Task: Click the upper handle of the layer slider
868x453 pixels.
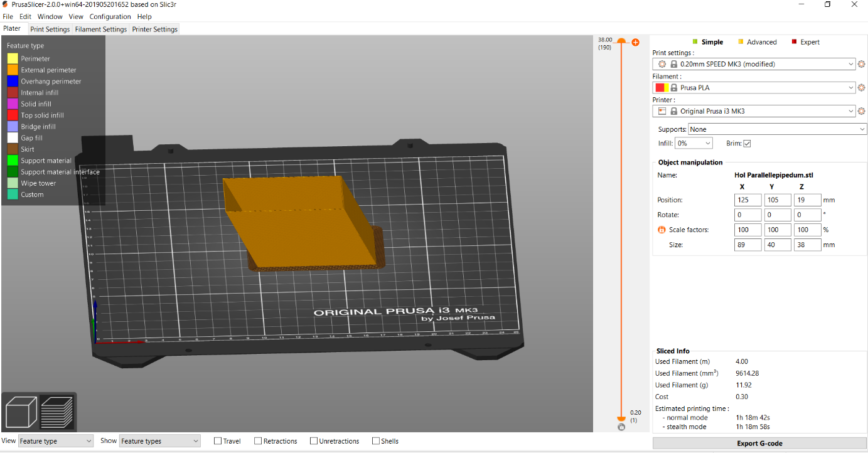Action: (621, 41)
